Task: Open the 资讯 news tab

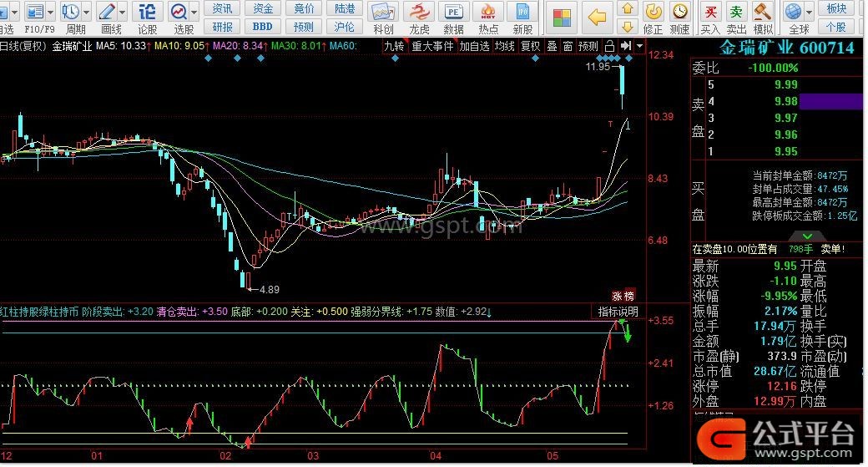Action: point(222,8)
